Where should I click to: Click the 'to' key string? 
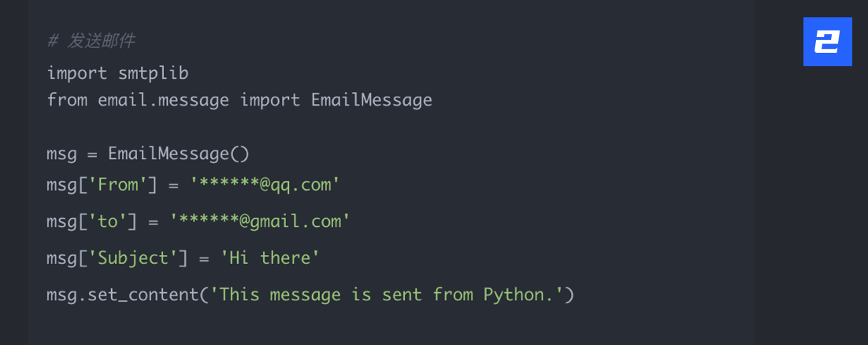point(107,221)
